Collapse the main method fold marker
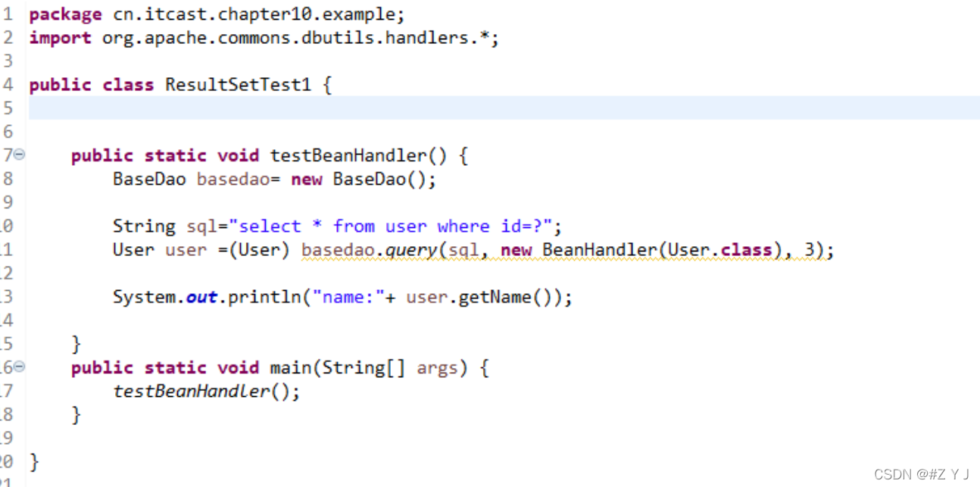 click(x=20, y=367)
